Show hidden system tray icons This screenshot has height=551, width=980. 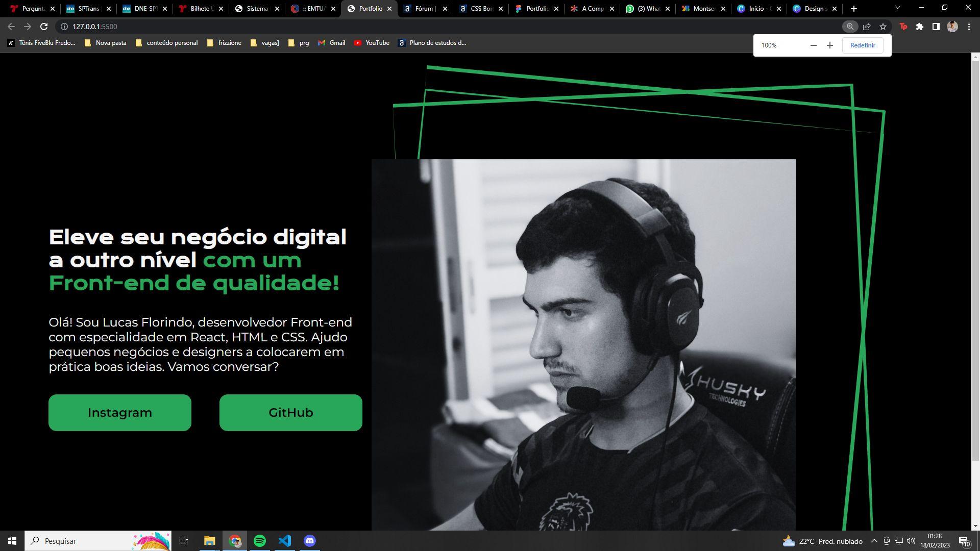click(x=874, y=541)
